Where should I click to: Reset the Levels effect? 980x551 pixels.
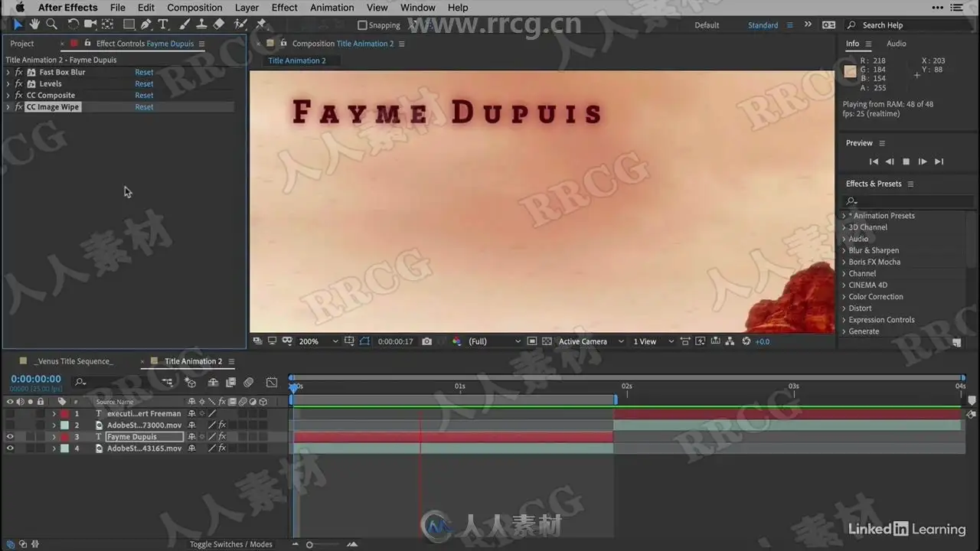144,83
